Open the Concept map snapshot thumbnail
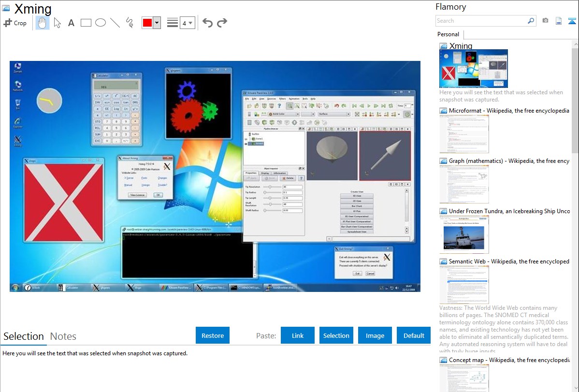579x392 pixels. tap(464, 378)
